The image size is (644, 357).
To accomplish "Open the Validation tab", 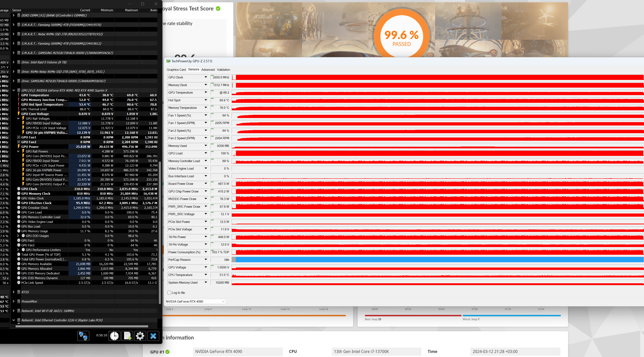I will click(223, 69).
